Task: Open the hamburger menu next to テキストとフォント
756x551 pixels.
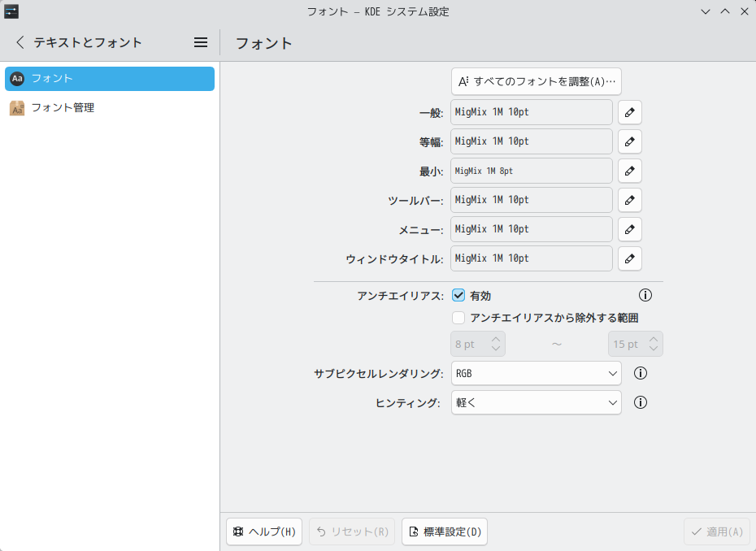Action: pyautogui.click(x=200, y=42)
